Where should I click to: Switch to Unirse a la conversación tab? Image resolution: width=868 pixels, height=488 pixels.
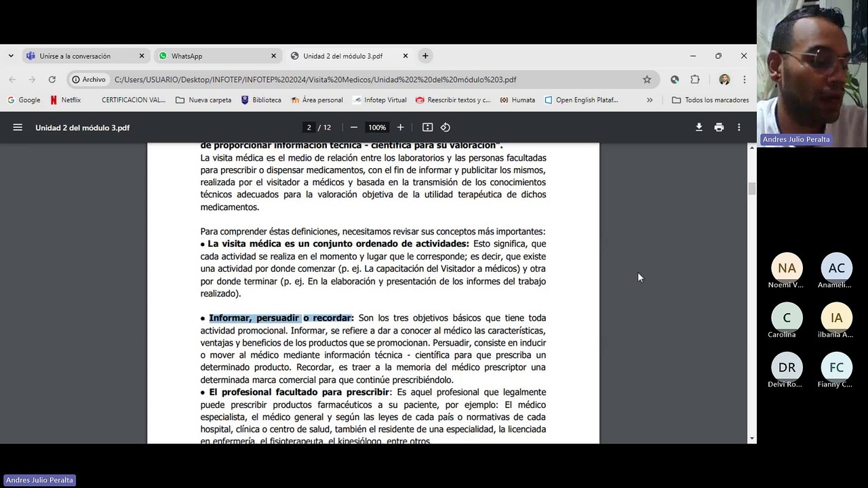(x=85, y=56)
